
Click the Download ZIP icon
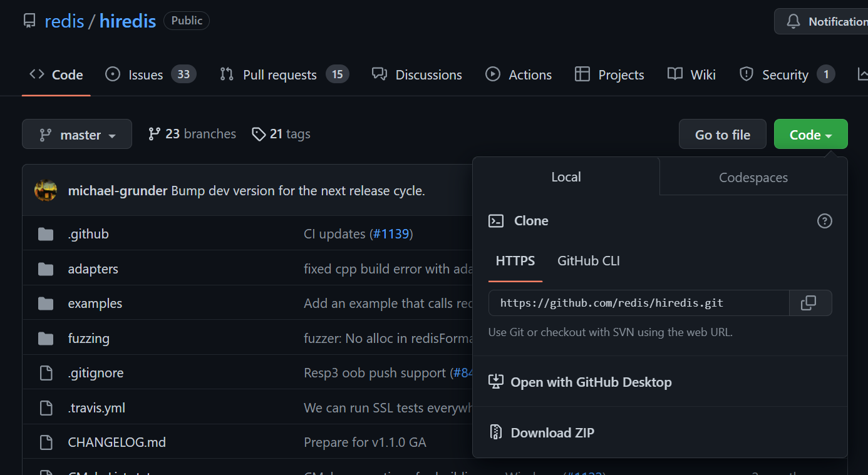coord(496,432)
